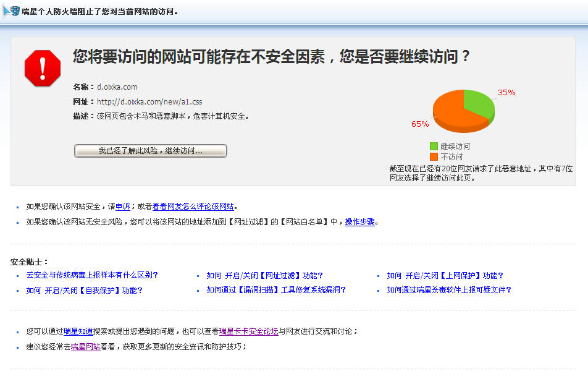The width and height of the screenshot is (588, 384).
Task: Open '如何 开启/关闭【自我保护】功能?' tip
Action: click(85, 291)
